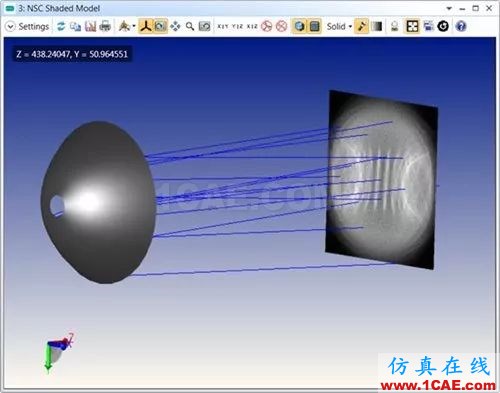Toggle the globe shaded display icon

pyautogui.click(x=299, y=26)
